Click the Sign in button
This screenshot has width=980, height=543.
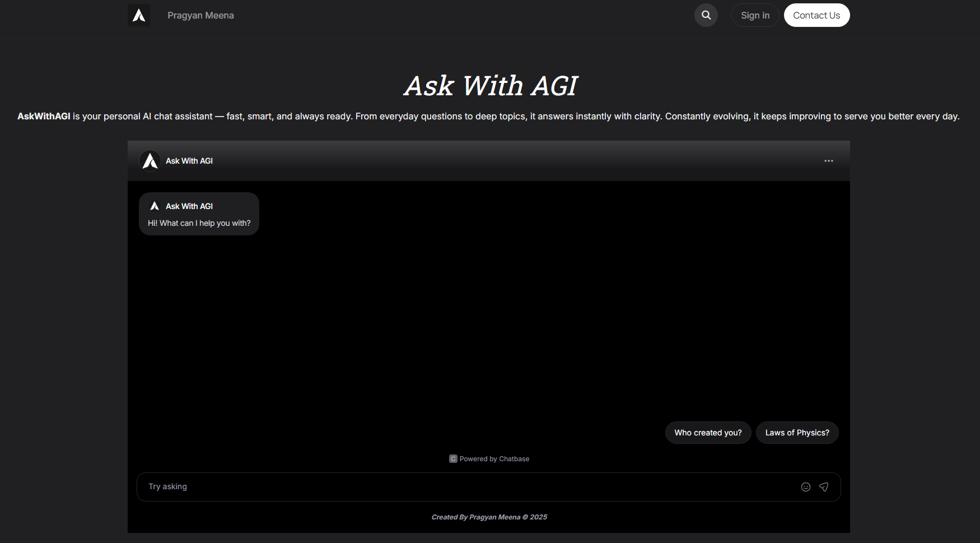click(x=755, y=15)
